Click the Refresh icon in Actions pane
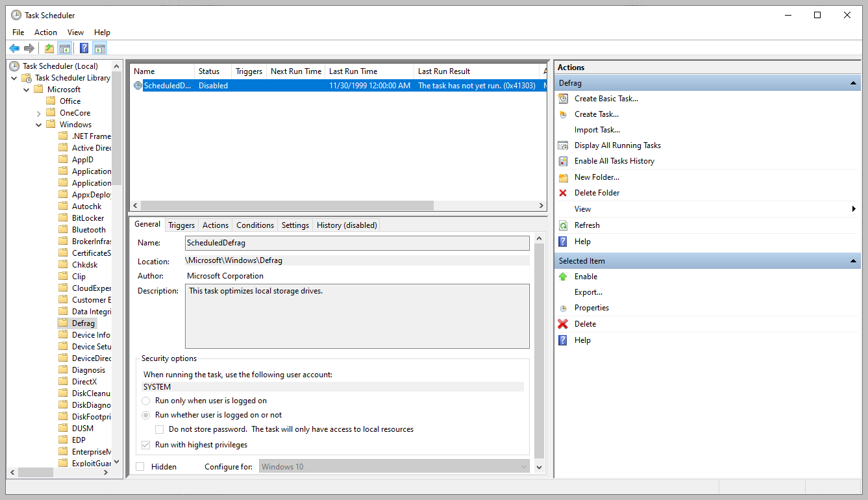 (563, 225)
